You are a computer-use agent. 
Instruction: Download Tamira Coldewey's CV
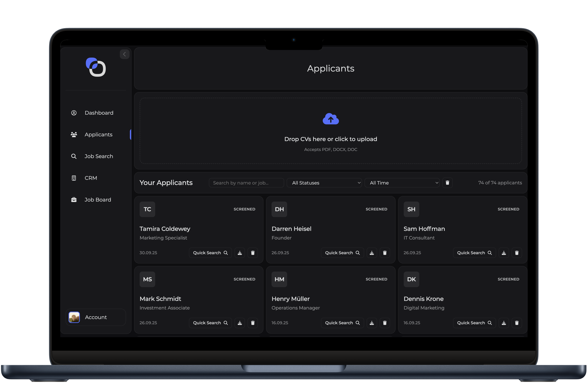(239, 252)
